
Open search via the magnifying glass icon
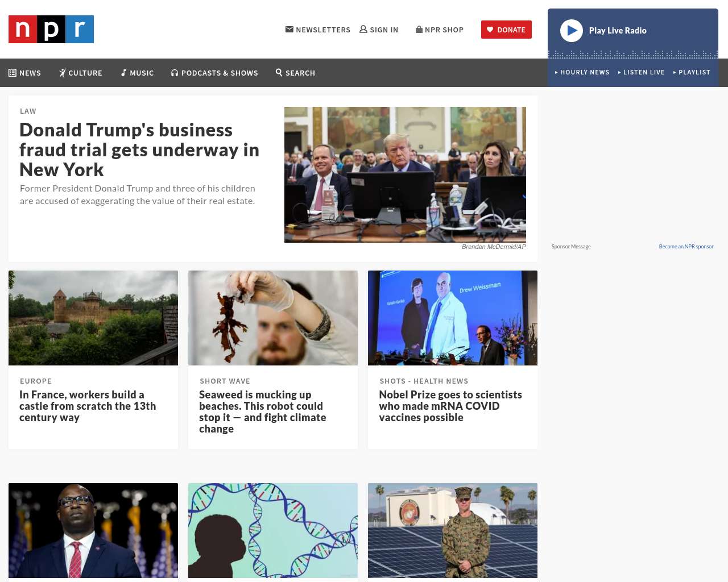pos(279,72)
